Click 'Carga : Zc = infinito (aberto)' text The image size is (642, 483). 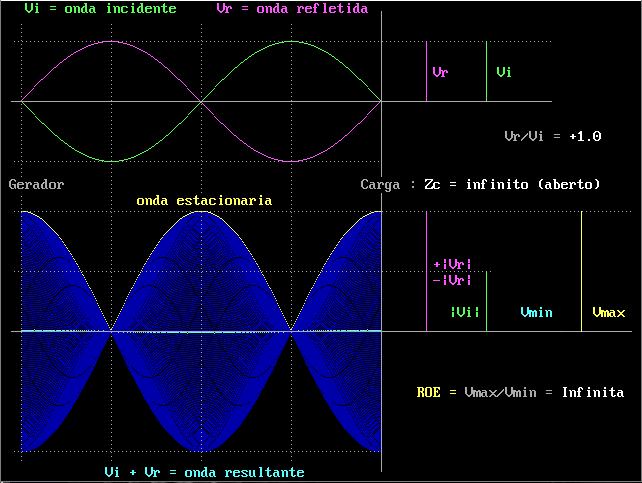point(480,185)
